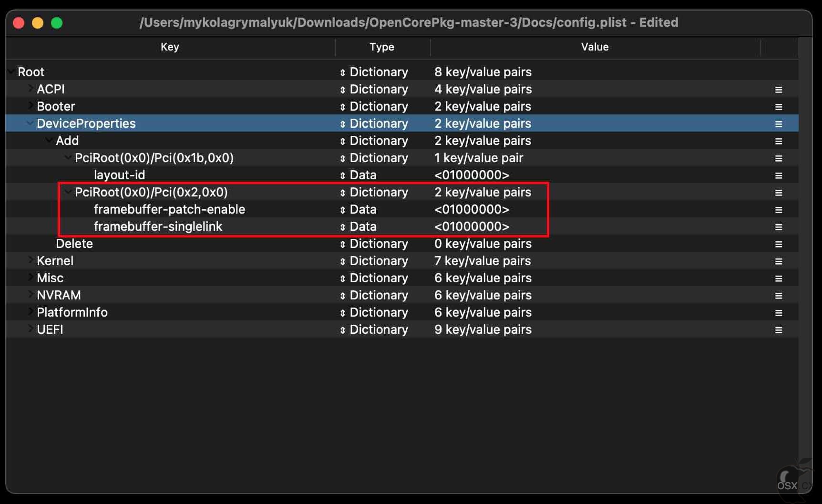Expand the UEFI node
The width and height of the screenshot is (822, 504).
click(30, 329)
